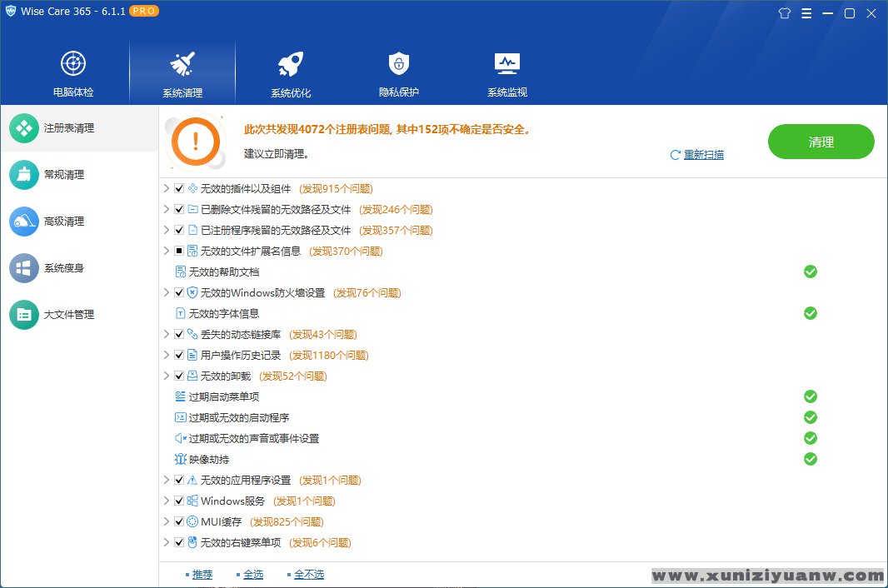
Task: Select the 无效的帮助文档 list row
Action: 223,272
